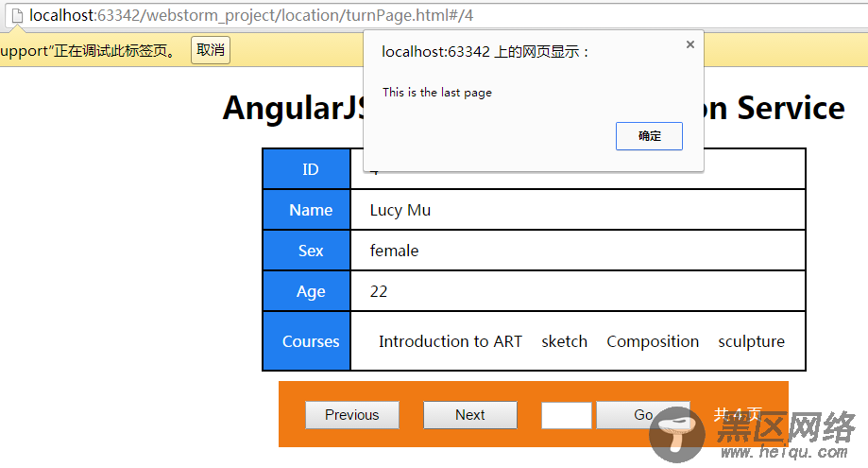The height and width of the screenshot is (468, 868).
Task: Click the Next page button
Action: pos(470,415)
